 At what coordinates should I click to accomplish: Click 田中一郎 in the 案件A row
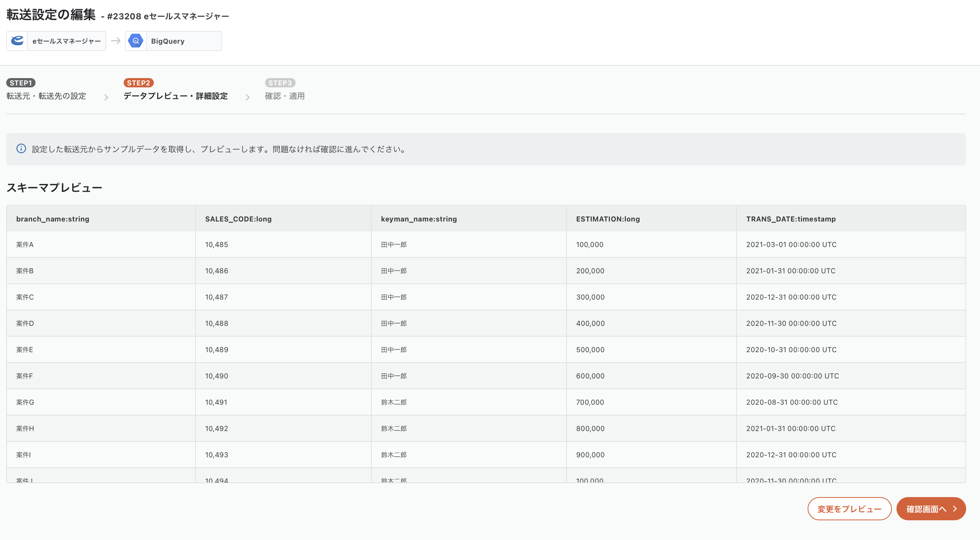tap(394, 244)
